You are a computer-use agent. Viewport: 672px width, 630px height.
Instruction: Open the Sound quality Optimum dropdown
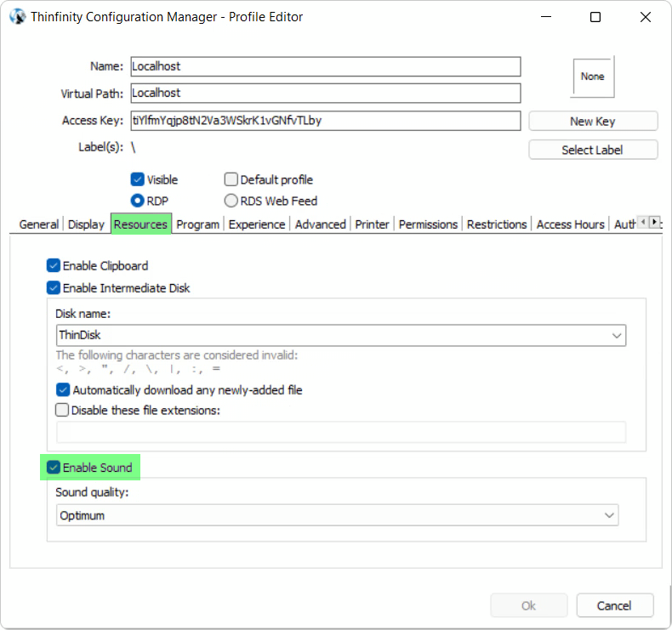coord(338,515)
